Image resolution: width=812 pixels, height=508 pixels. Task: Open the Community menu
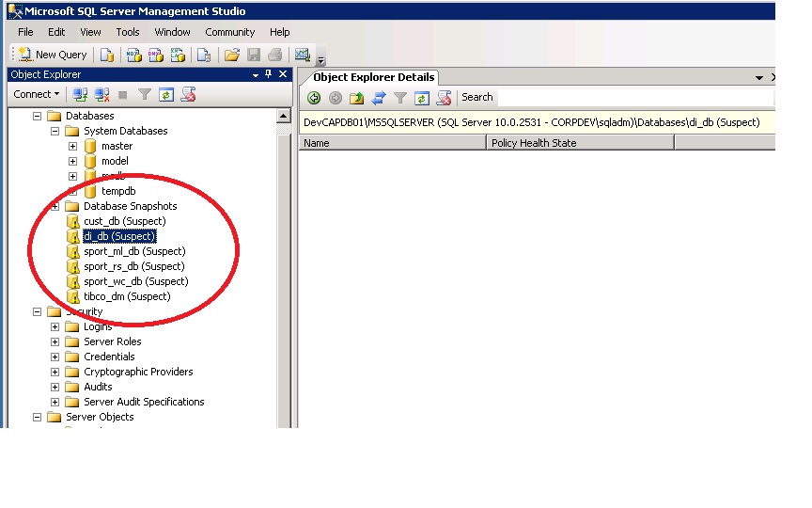point(230,32)
